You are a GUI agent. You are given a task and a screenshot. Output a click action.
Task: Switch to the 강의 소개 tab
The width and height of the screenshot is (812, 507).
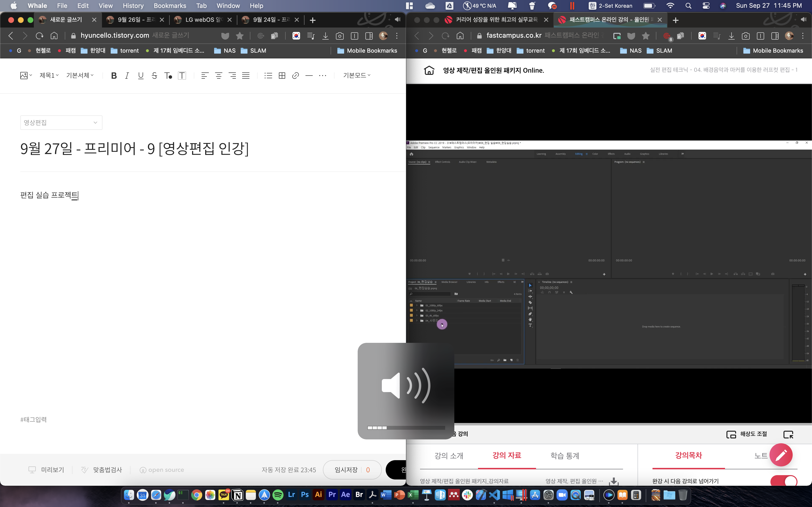(x=449, y=455)
